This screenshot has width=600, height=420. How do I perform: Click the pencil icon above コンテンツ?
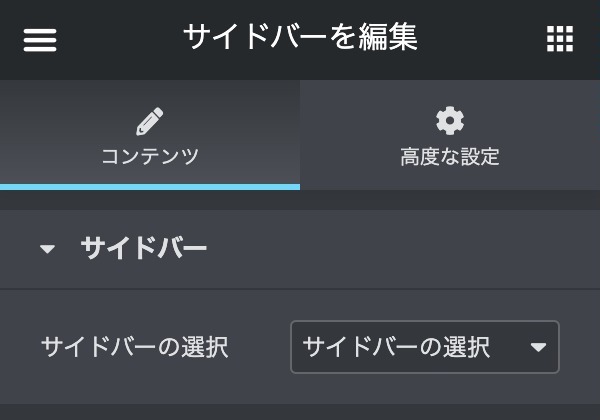click(150, 122)
